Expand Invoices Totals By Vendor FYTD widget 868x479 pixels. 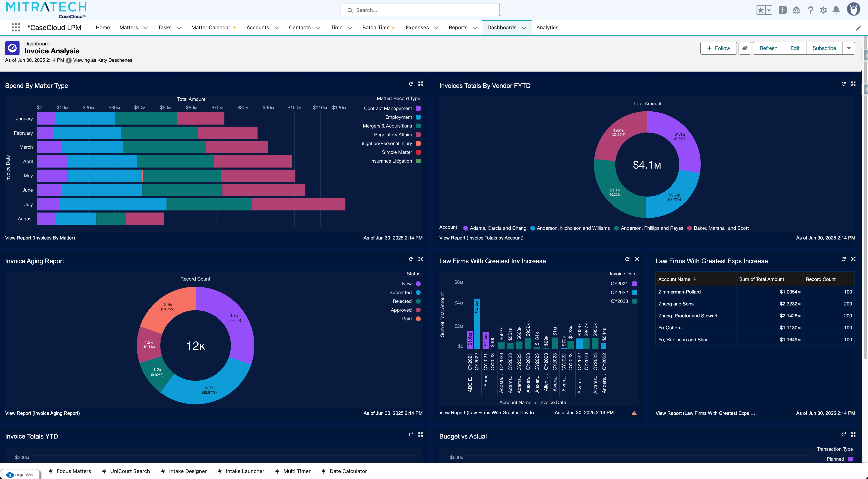tap(853, 84)
